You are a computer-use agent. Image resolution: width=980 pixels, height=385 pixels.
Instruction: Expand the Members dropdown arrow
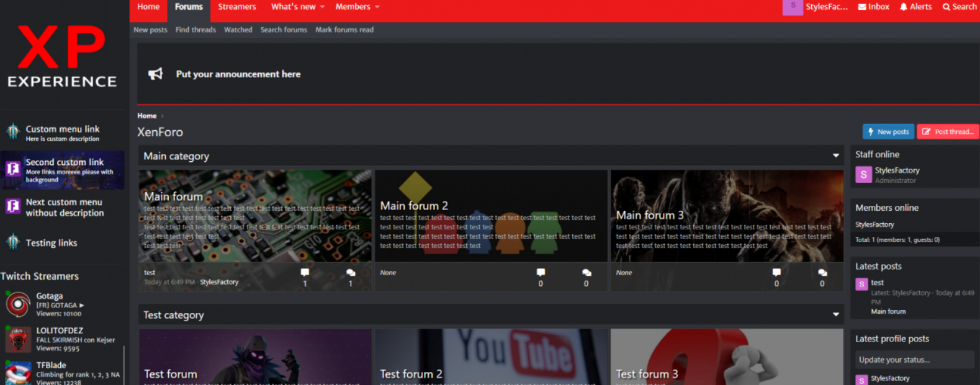pos(377,7)
